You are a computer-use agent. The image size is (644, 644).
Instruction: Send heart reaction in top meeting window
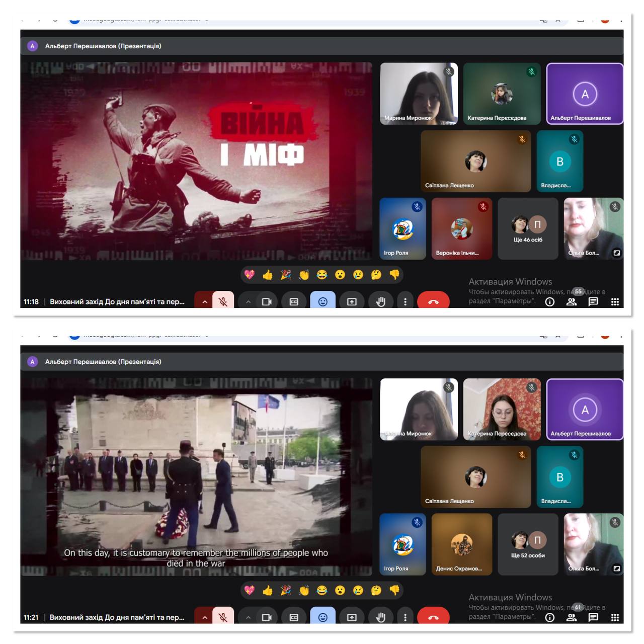point(250,275)
